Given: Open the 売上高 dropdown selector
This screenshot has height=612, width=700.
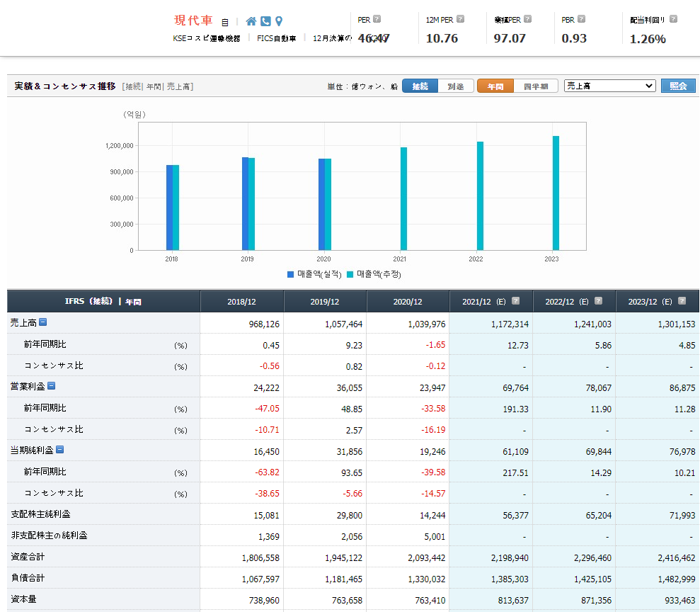Looking at the screenshot, I should [x=609, y=86].
